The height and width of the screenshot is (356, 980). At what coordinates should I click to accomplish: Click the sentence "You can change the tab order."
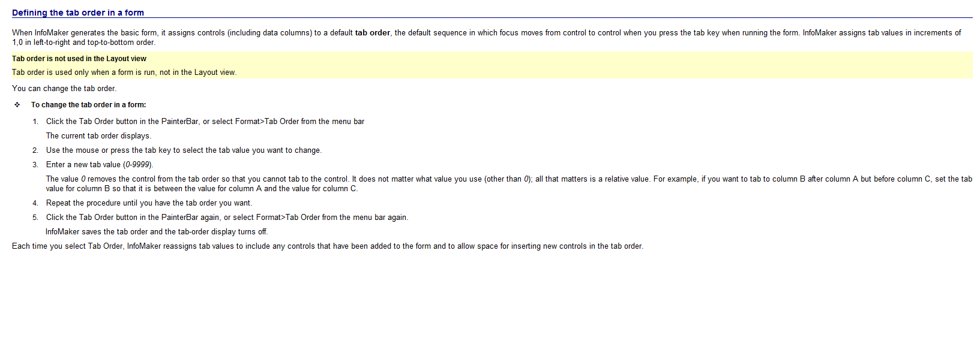[64, 89]
